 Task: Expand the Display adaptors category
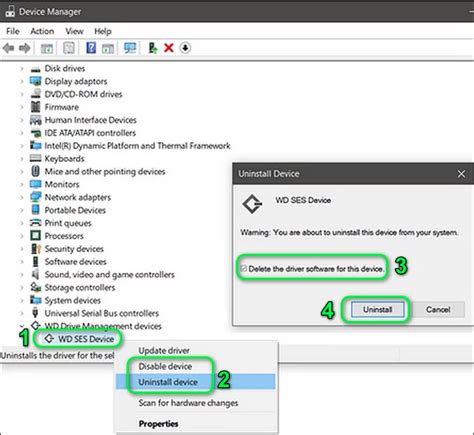point(22,81)
